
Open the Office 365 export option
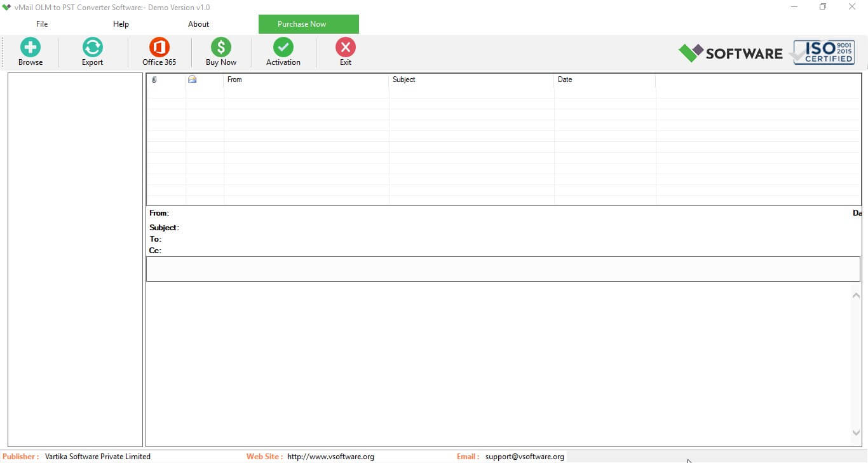click(x=159, y=52)
